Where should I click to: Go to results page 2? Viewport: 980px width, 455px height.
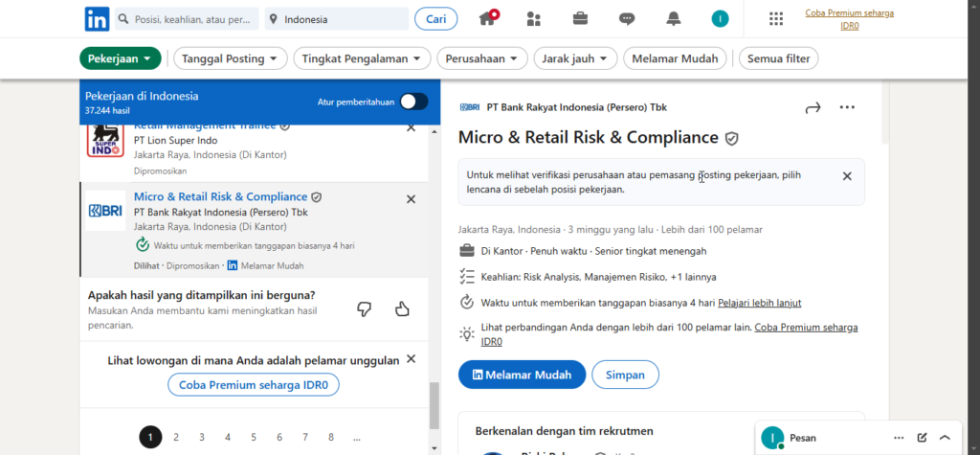176,438
